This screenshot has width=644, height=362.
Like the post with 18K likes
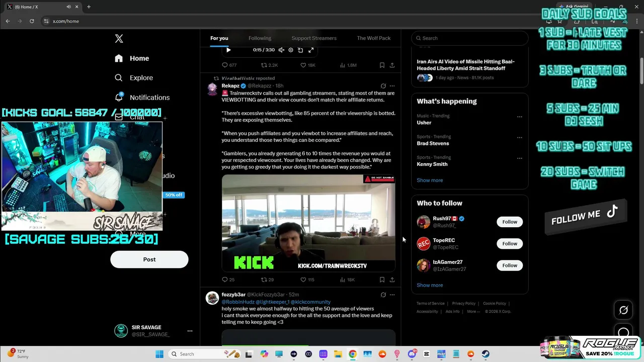[308, 65]
